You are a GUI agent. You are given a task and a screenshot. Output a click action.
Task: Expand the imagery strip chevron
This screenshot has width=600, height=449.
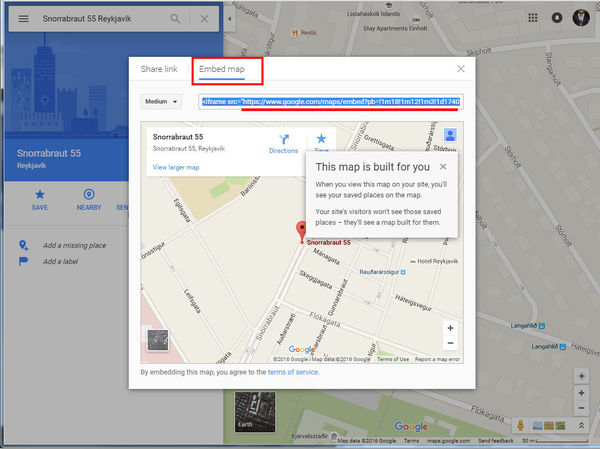(581, 425)
